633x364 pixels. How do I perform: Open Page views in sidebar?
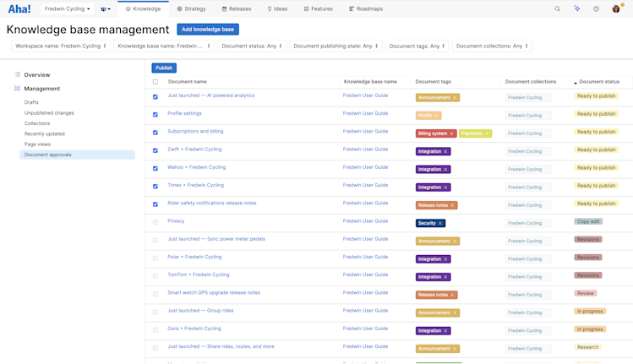[37, 144]
